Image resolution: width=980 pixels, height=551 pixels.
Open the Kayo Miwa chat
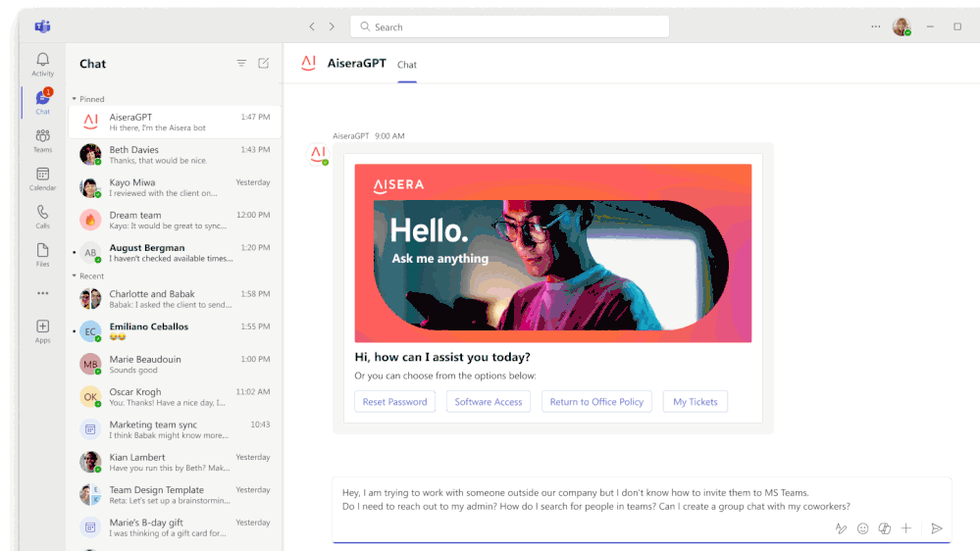(175, 187)
